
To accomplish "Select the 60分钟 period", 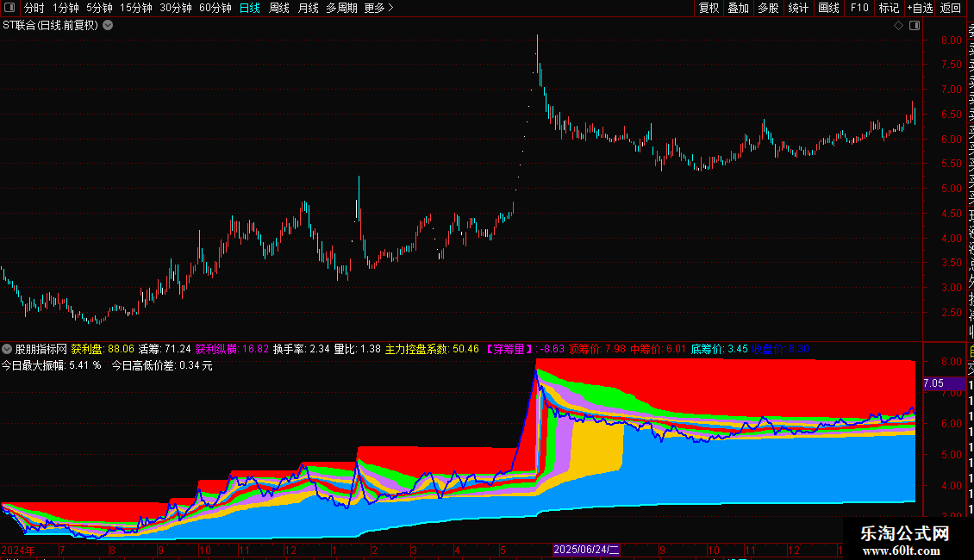I will coord(215,8).
